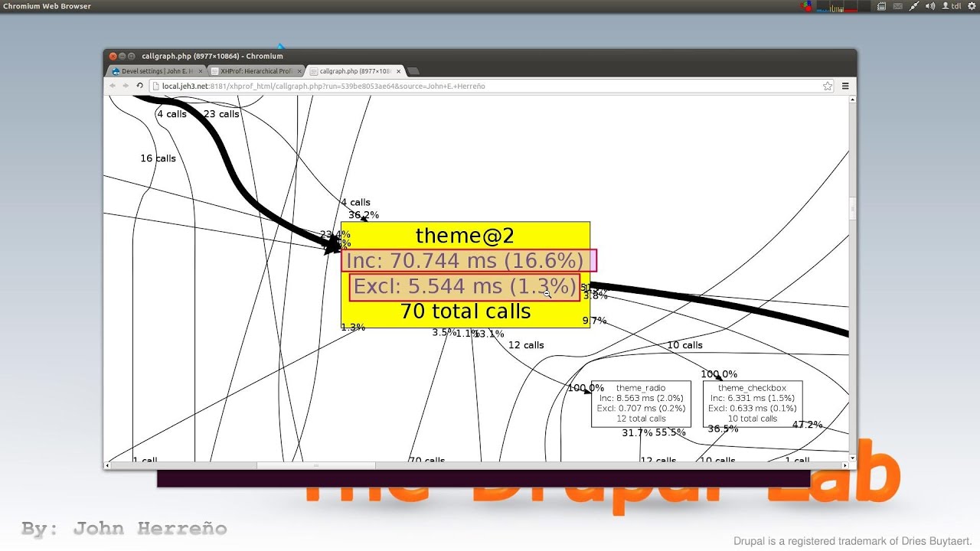Go back using the browser back arrow
Image resolution: width=980 pixels, height=551 pixels.
[113, 86]
